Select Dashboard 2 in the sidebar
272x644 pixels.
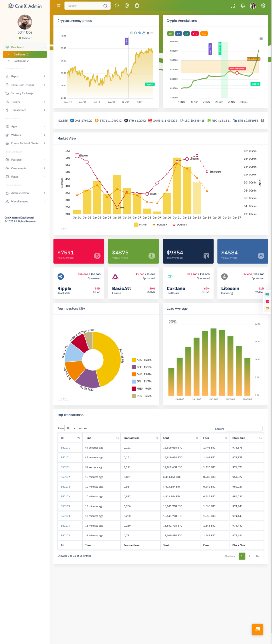[21, 61]
